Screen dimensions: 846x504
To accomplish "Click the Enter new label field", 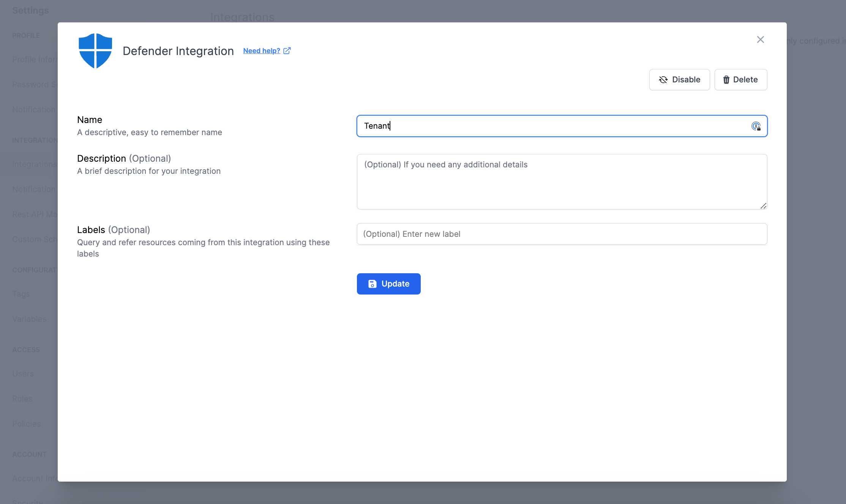I will tap(561, 234).
